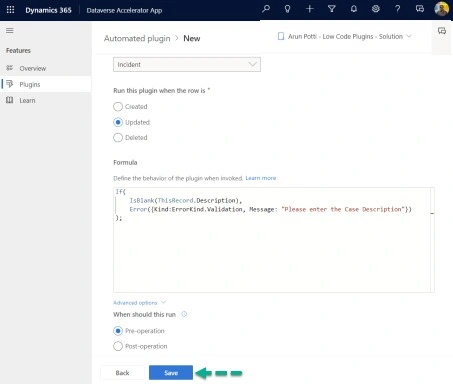Click the plus quick create icon

pyautogui.click(x=310, y=9)
